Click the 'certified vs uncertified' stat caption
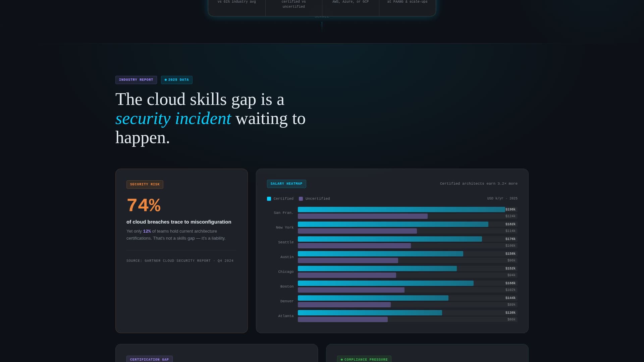The image size is (644, 362). (293, 4)
